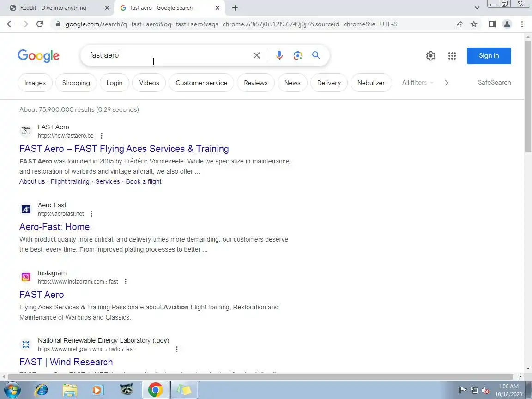Image resolution: width=532 pixels, height=399 pixels.
Task: Open the taskbar clock showing 1:06 AM
Action: [508, 390]
